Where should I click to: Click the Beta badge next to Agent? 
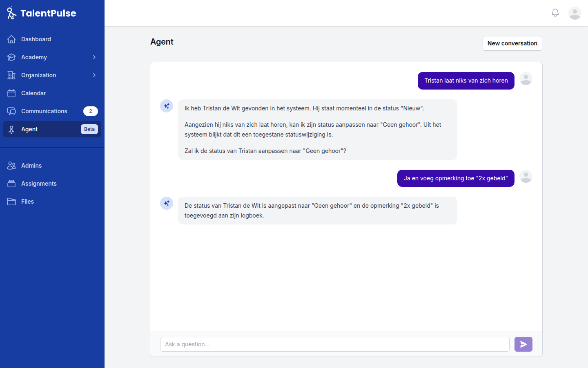[x=89, y=129]
